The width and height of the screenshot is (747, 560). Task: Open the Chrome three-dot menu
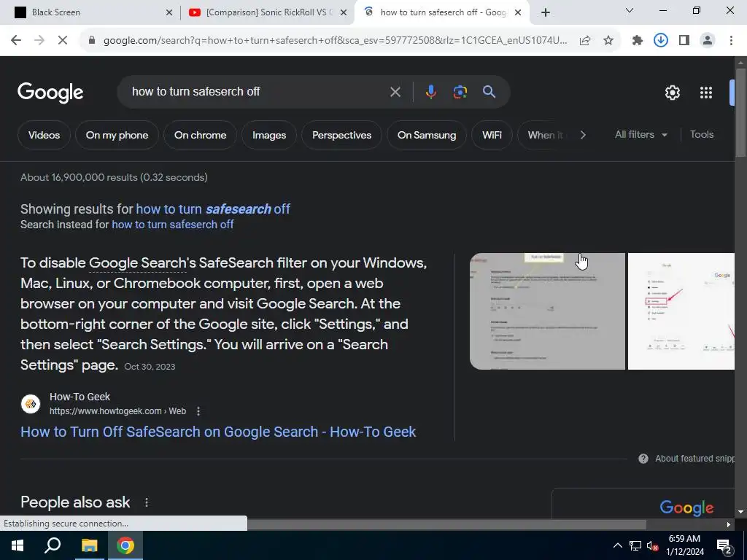731,41
